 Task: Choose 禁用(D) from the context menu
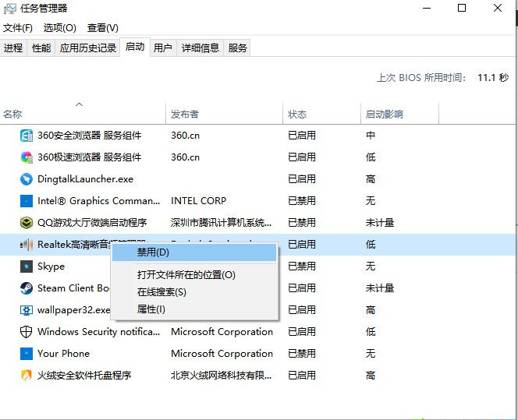click(x=153, y=252)
